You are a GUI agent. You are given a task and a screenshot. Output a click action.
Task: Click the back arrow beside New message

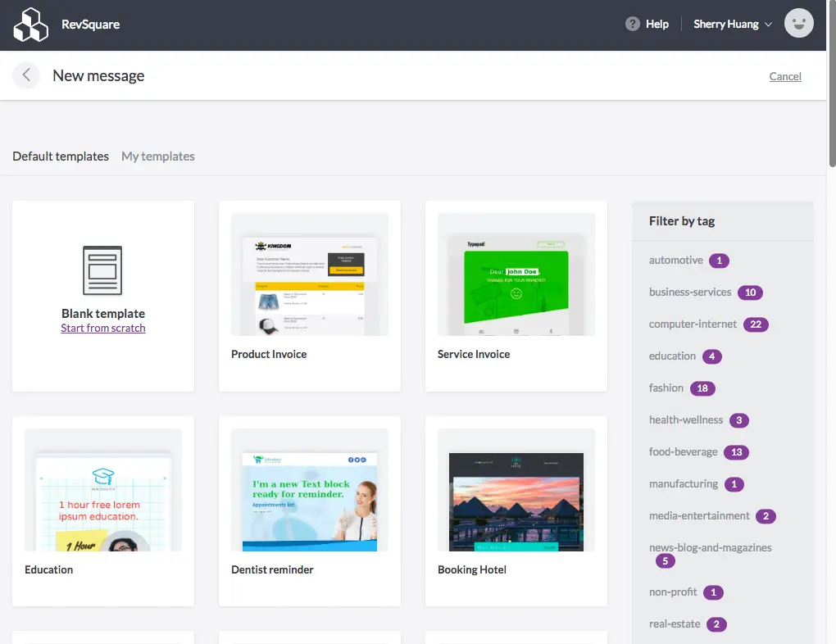25,75
